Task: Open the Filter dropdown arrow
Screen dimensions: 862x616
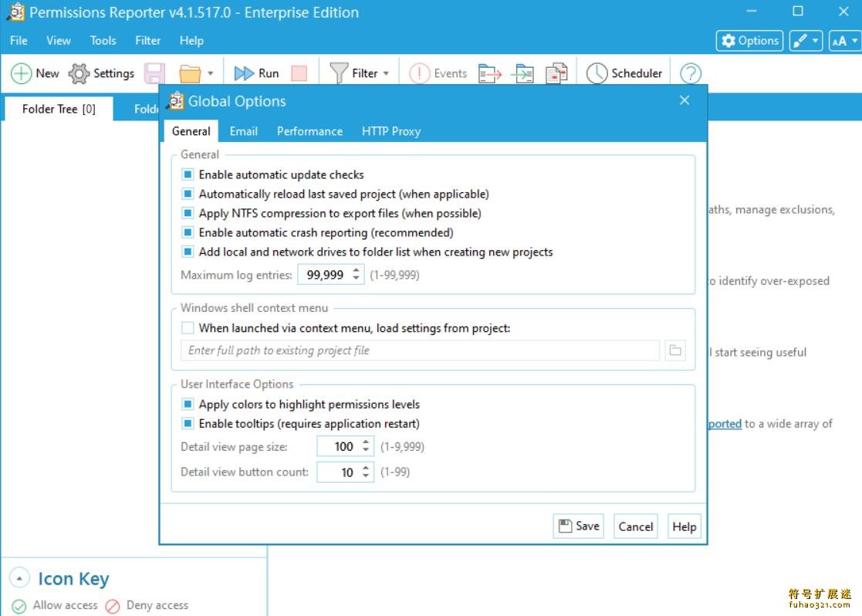Action: coord(386,73)
